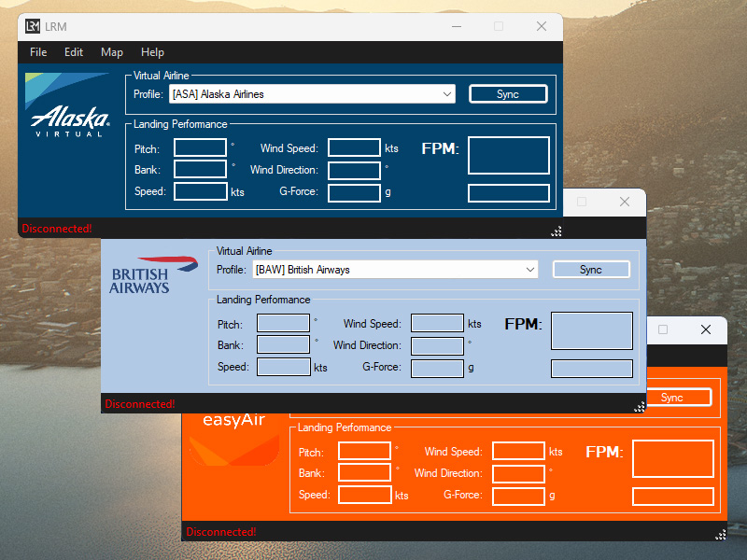The height and width of the screenshot is (560, 747).
Task: Open the Edit menu
Action: [x=74, y=52]
